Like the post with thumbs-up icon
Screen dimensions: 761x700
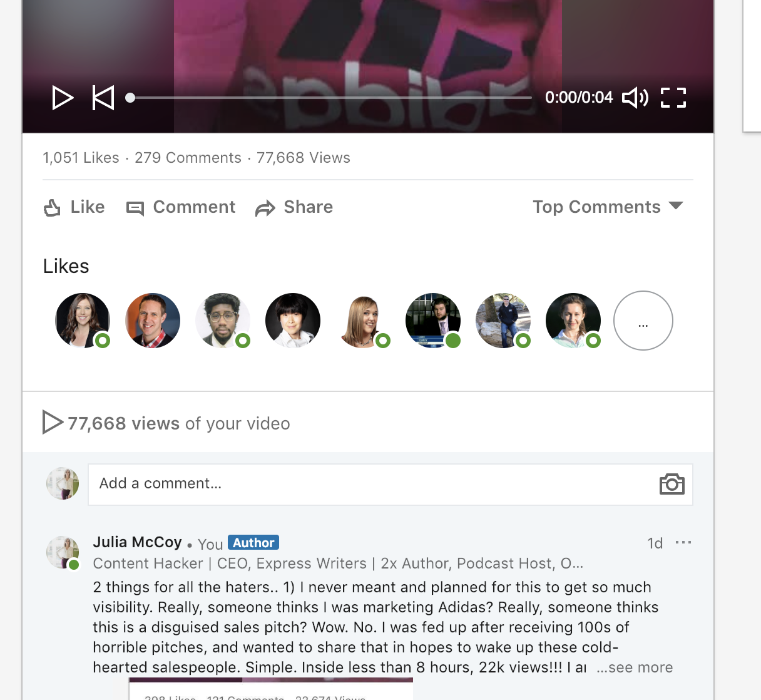[x=74, y=207]
